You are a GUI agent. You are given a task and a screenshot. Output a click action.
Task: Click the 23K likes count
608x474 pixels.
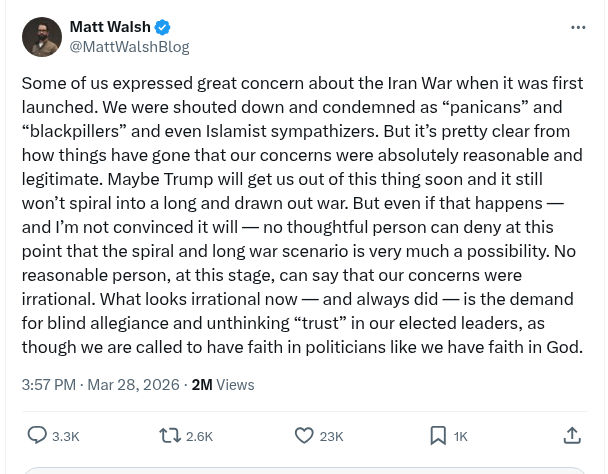click(x=332, y=436)
